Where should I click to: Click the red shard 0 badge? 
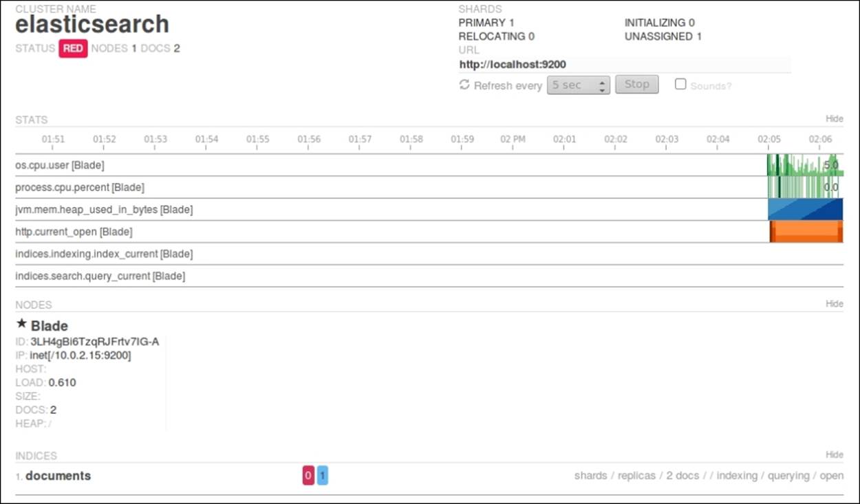pos(308,475)
